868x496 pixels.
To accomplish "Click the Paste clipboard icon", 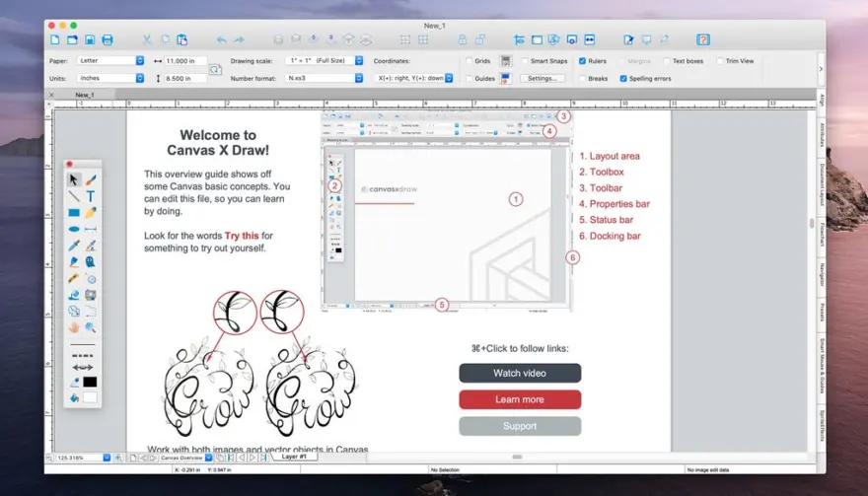I will click(182, 39).
